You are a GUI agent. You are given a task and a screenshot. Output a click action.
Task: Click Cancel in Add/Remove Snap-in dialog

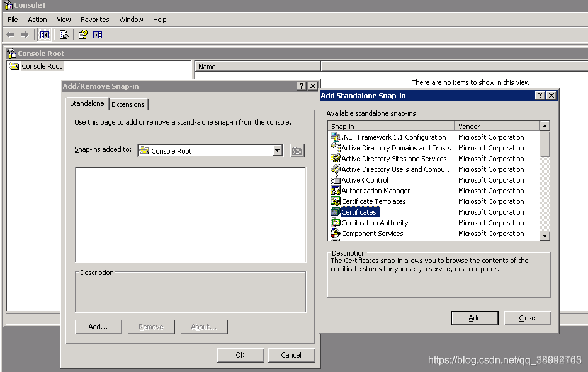(291, 355)
